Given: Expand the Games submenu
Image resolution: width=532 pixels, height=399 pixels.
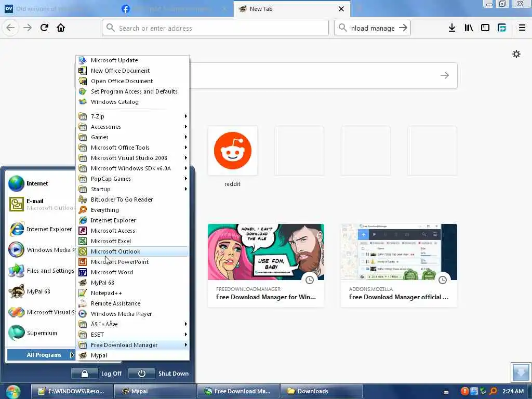Looking at the screenshot, I should click(x=132, y=137).
